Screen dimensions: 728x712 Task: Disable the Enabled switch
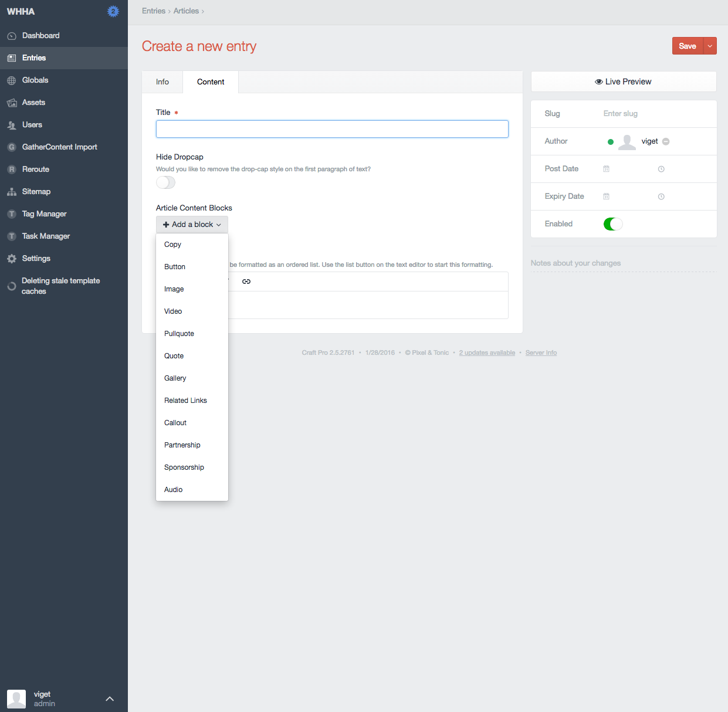coord(612,224)
